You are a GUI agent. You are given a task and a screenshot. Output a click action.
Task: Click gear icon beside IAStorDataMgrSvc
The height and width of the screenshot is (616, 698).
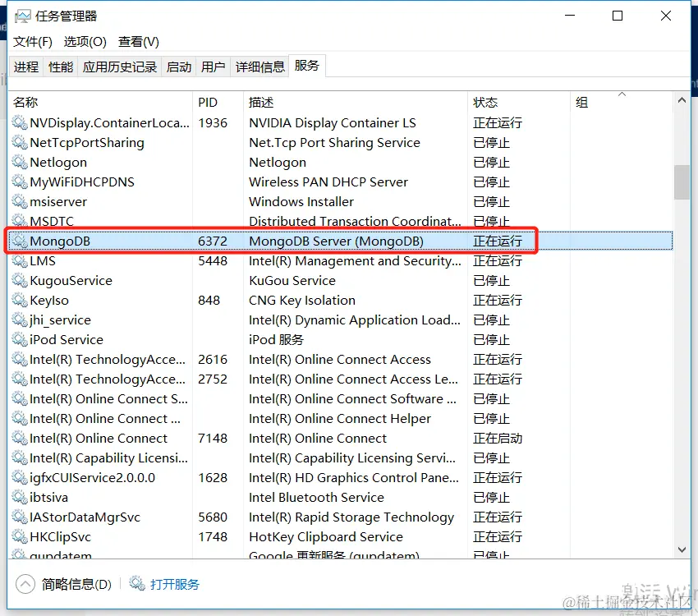tap(20, 517)
